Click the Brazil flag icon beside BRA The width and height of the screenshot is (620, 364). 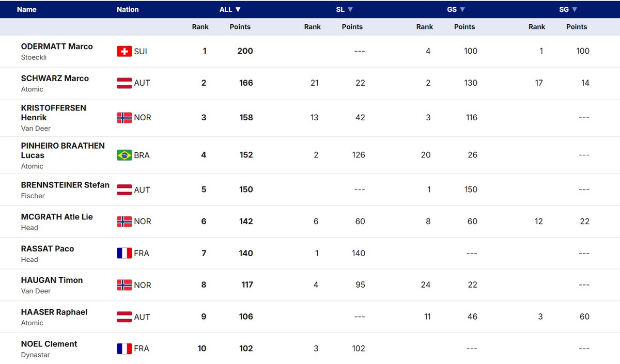[124, 155]
